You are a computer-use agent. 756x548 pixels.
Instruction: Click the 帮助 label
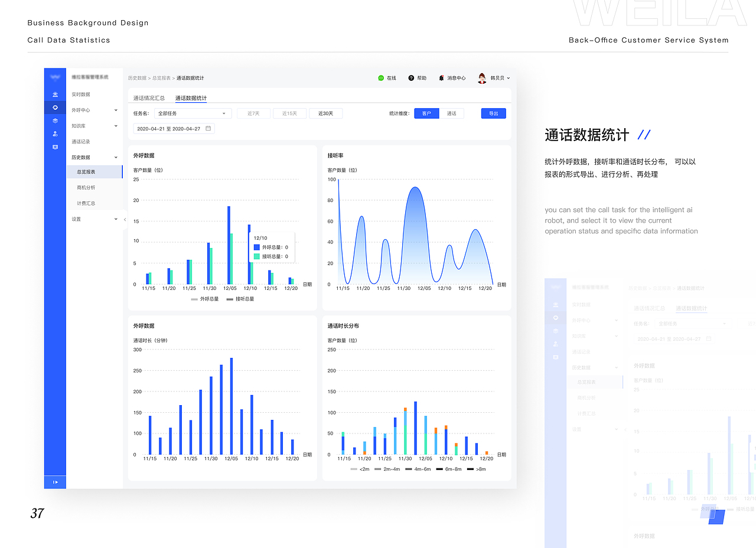click(x=422, y=78)
